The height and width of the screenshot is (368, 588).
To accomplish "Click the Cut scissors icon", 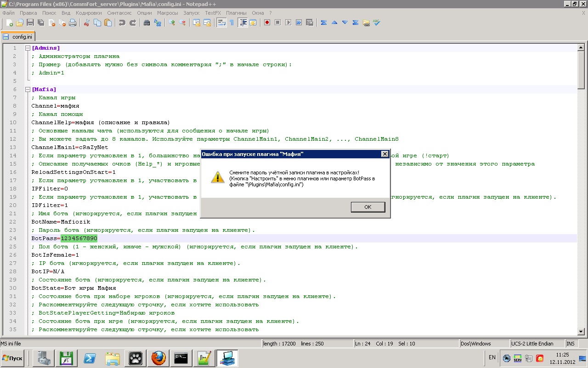I will click(x=86, y=23).
